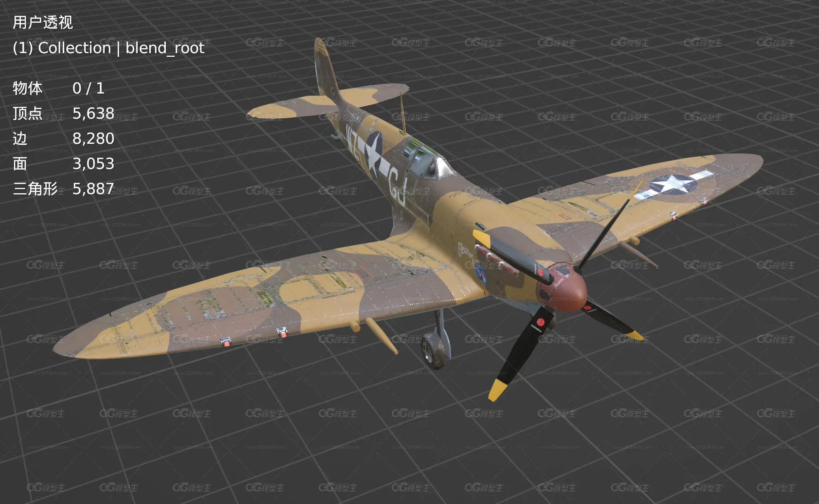
Task: Click the '用户透视' view label
Action: [43, 22]
